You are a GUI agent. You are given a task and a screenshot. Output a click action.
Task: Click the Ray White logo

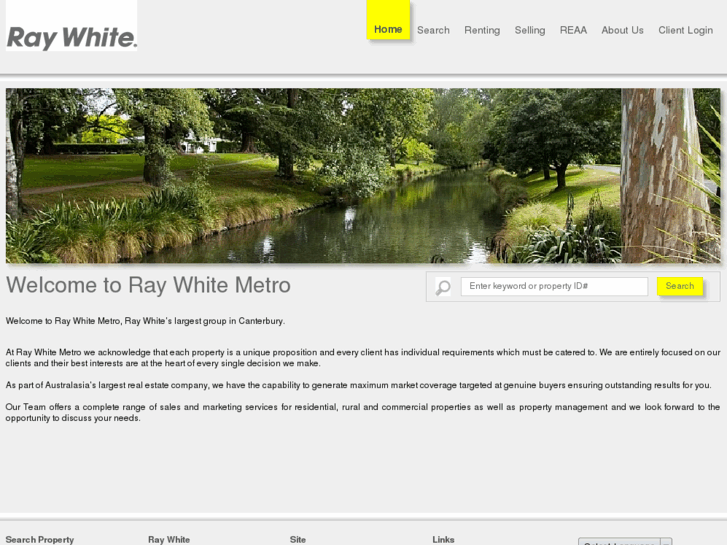pyautogui.click(x=71, y=26)
